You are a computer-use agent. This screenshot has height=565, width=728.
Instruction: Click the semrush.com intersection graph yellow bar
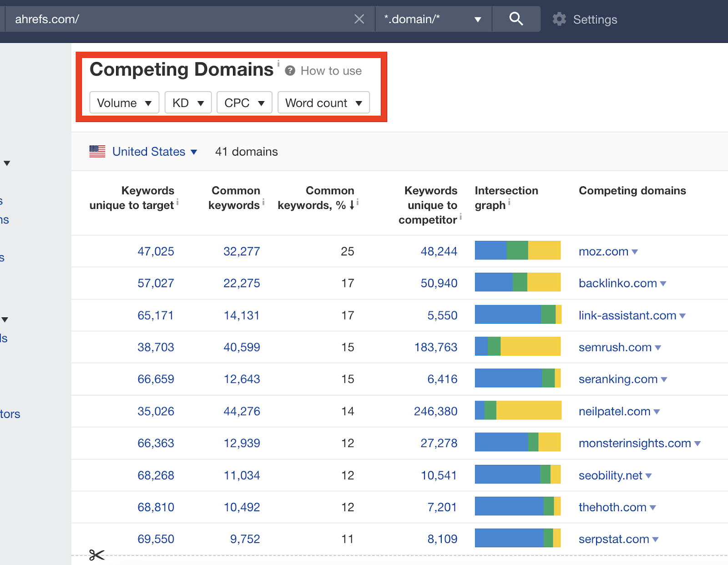531,346
